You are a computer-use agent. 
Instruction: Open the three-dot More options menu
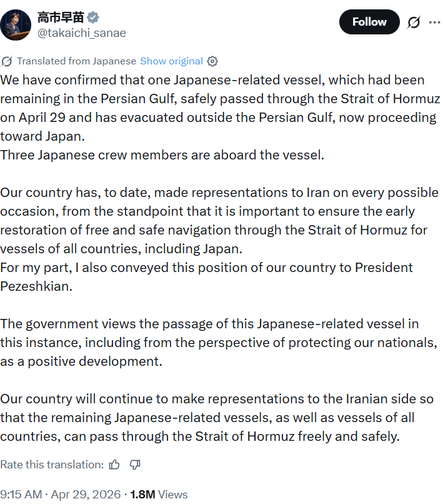click(x=434, y=23)
